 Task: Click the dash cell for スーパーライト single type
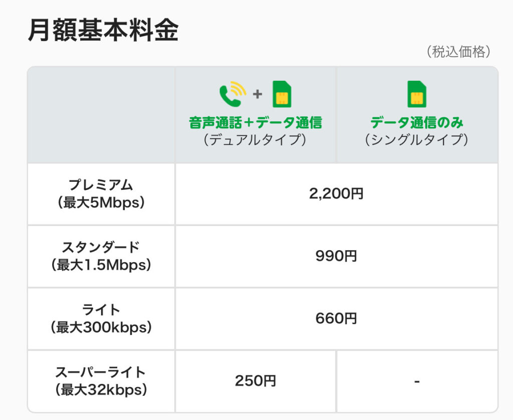click(417, 381)
